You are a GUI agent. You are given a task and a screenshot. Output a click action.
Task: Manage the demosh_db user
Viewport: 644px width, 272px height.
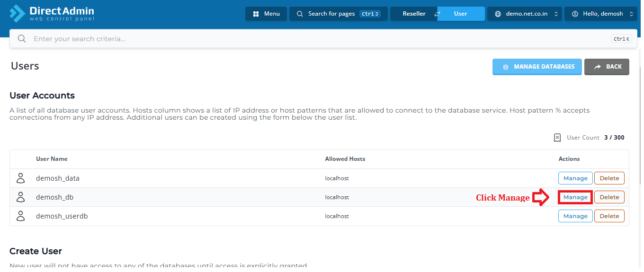[x=575, y=197]
